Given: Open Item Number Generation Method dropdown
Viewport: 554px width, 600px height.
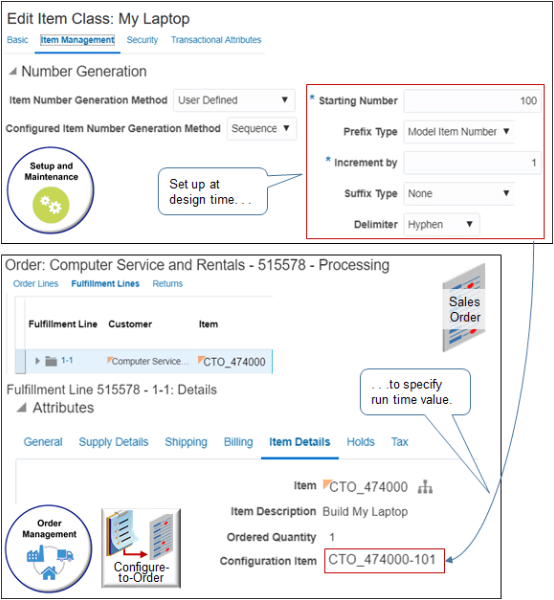Looking at the screenshot, I should [x=234, y=100].
